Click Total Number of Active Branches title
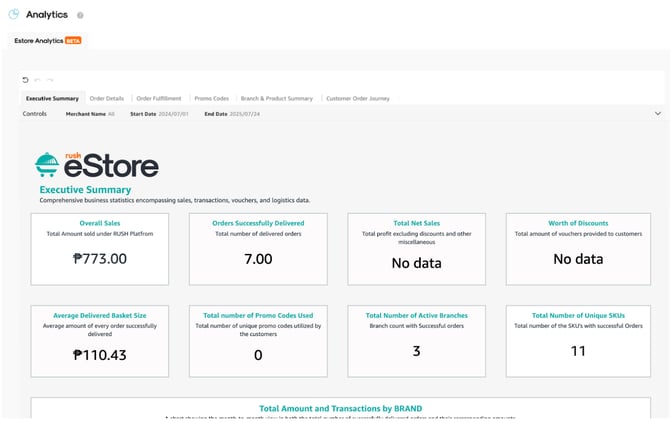 pos(417,315)
